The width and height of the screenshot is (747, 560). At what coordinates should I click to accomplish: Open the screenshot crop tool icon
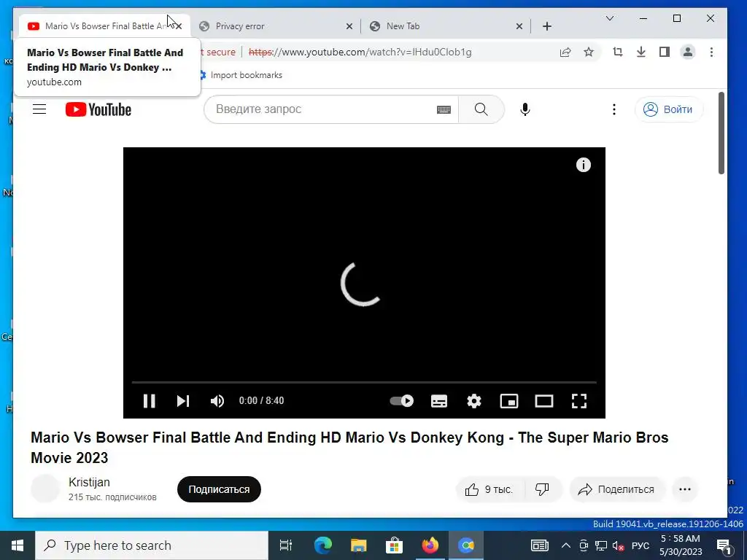617,52
